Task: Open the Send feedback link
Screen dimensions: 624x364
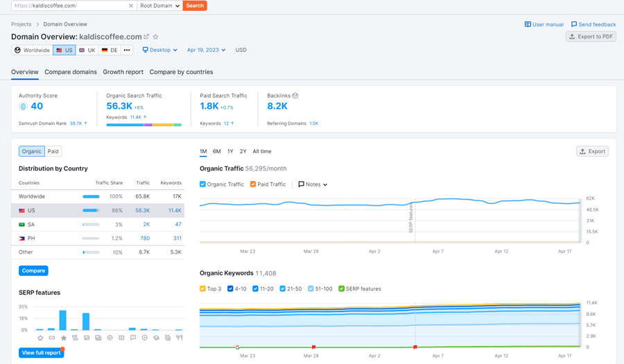Action: pyautogui.click(x=593, y=24)
